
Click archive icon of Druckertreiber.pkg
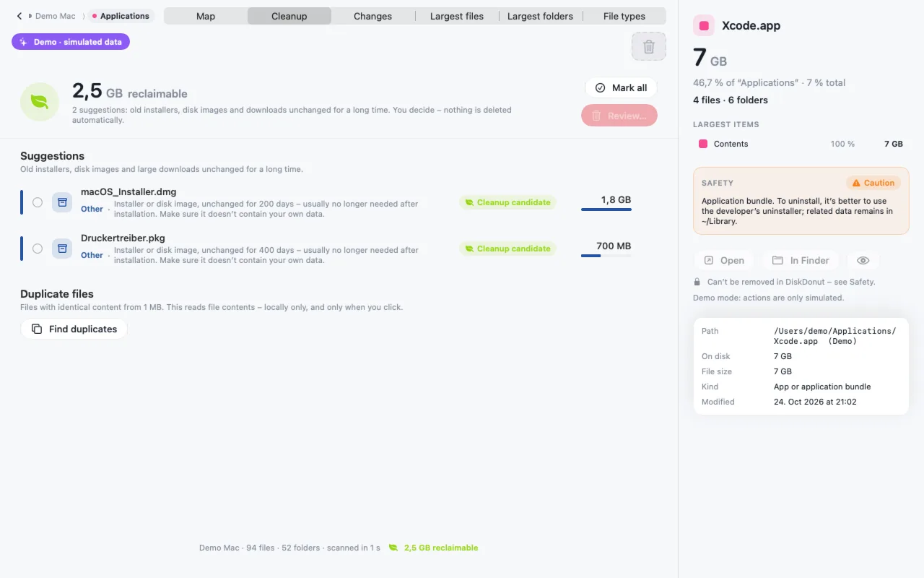point(62,249)
